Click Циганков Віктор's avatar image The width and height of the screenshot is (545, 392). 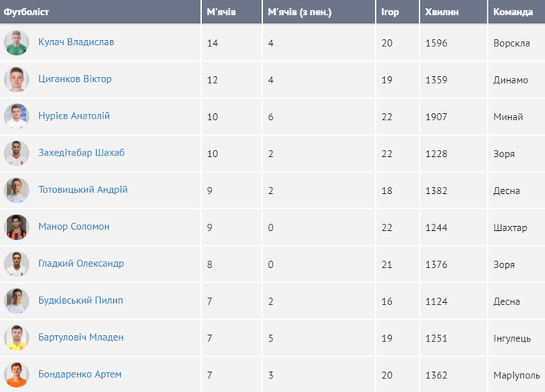coord(16,79)
